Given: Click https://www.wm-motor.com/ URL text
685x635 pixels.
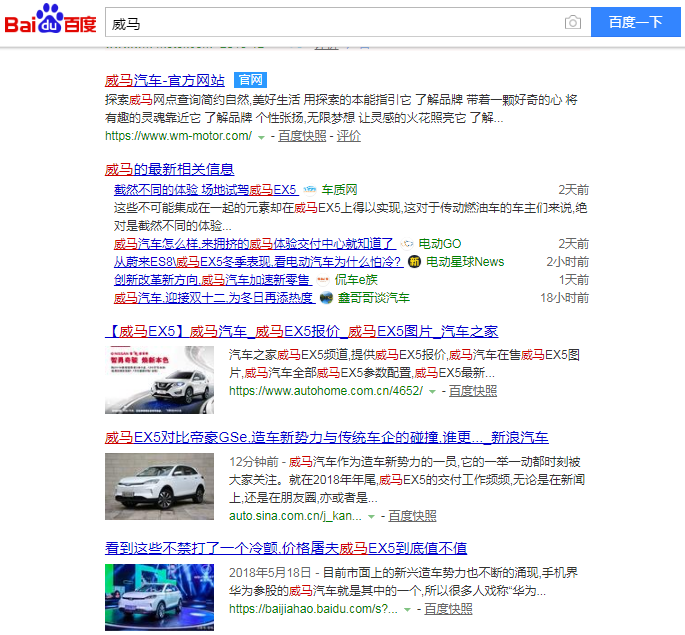Looking at the screenshot, I should point(178,136).
